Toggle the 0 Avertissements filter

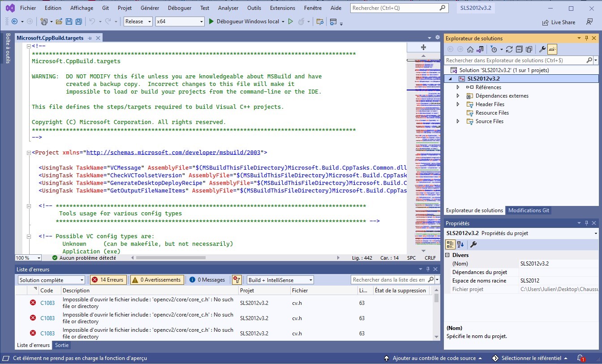coord(157,280)
